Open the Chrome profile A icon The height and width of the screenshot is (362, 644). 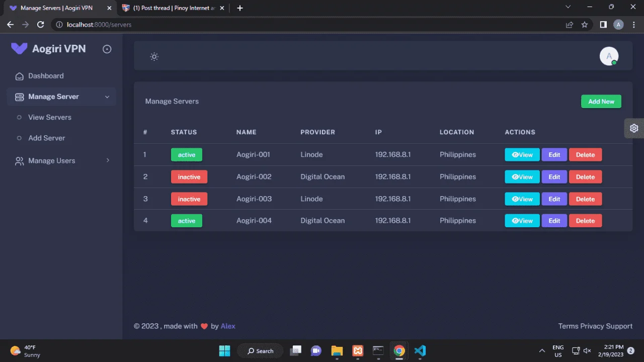point(618,24)
